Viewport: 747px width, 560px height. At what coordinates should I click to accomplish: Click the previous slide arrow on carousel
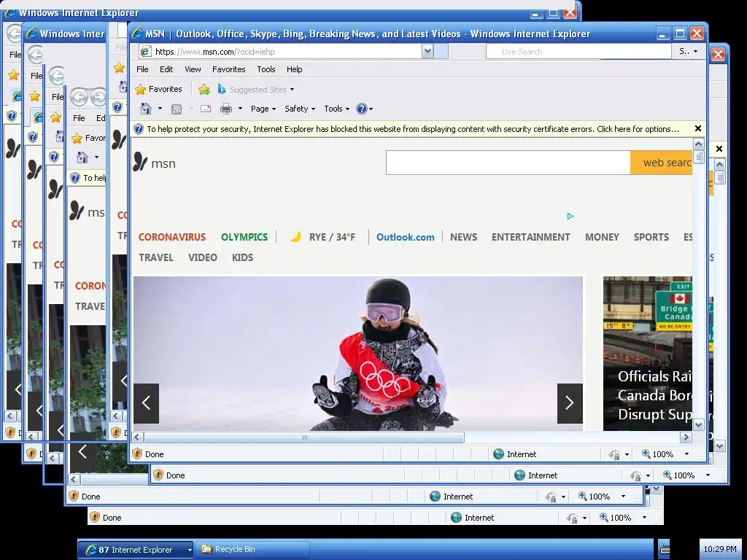pyautogui.click(x=146, y=402)
